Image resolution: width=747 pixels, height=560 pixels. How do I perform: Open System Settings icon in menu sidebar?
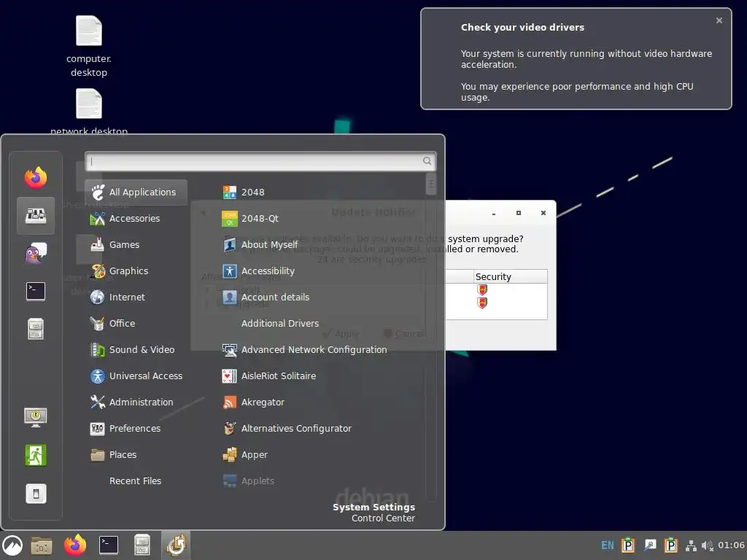pos(36,216)
